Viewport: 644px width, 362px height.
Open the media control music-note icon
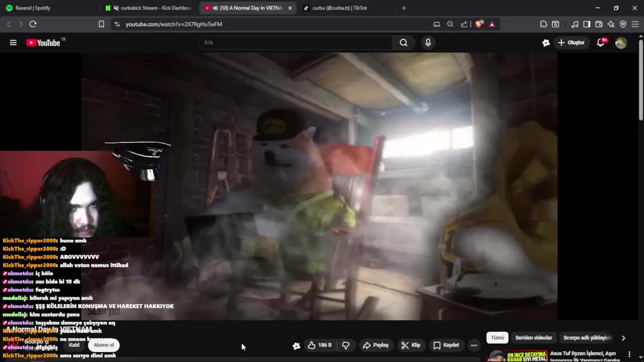tap(575, 24)
